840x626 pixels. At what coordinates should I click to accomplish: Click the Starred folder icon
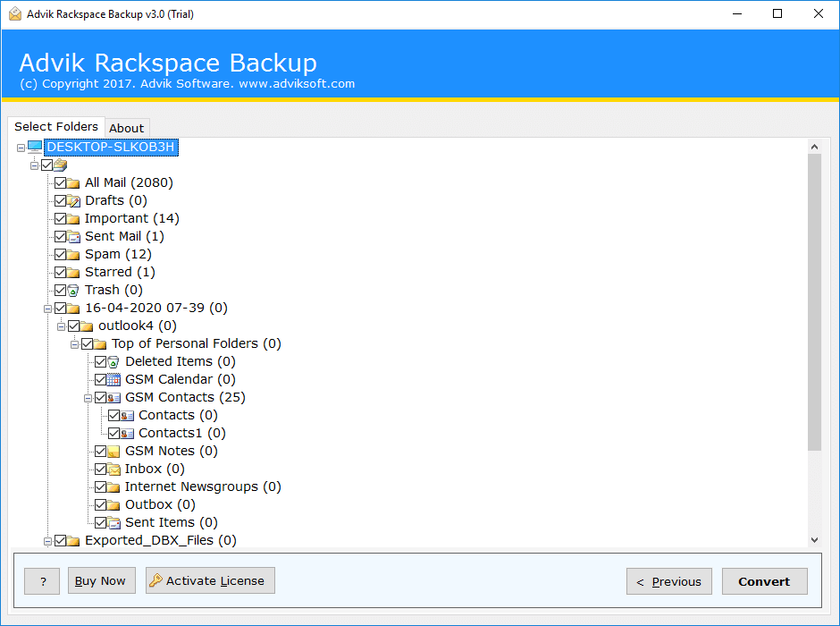coord(73,272)
